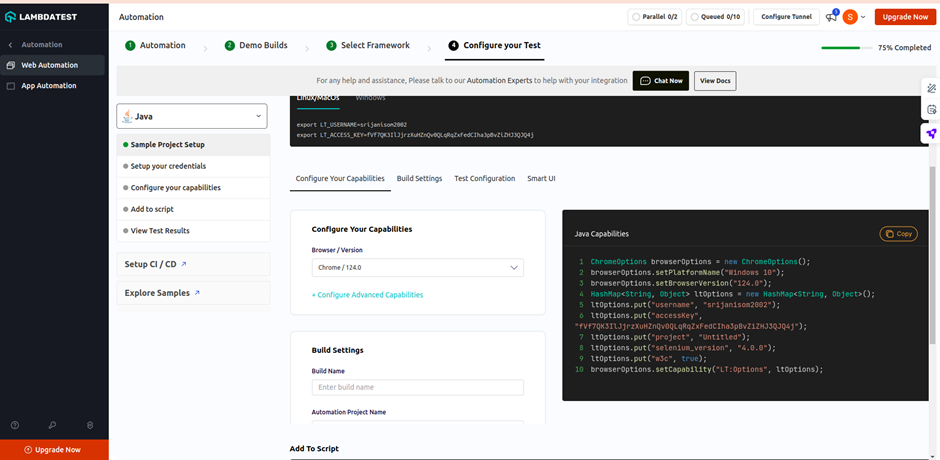Screen dimensions: 940x460
Task: Open the announcements megaphone icon
Action: point(831,17)
